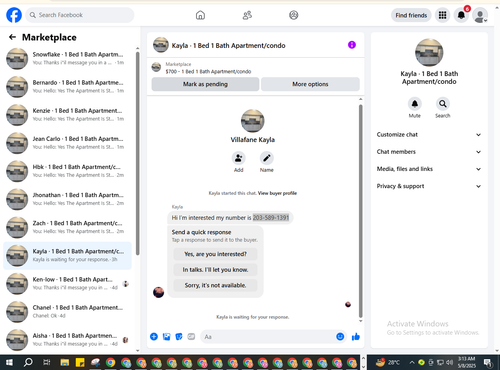Send quick reply 'In talks. I'll let you know.'

coord(215,270)
